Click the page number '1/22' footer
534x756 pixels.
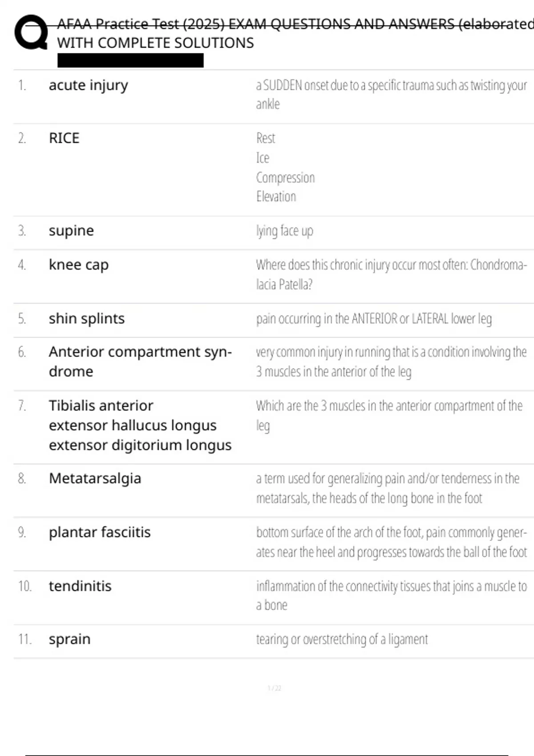coord(274,688)
